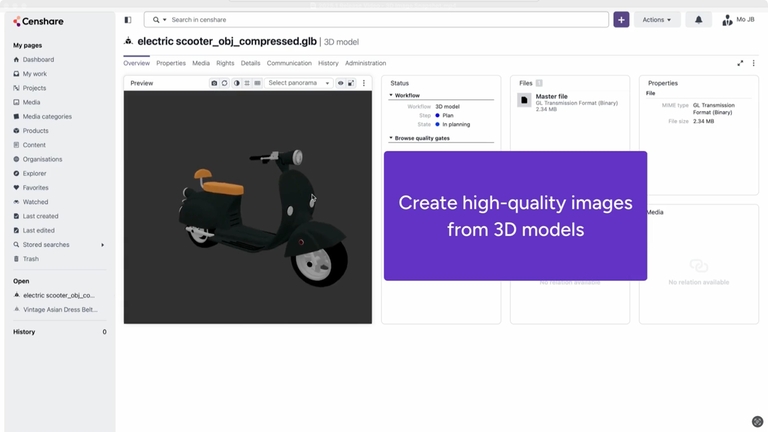Click the My work inbox icon
The image size is (768, 432).
click(x=16, y=73)
